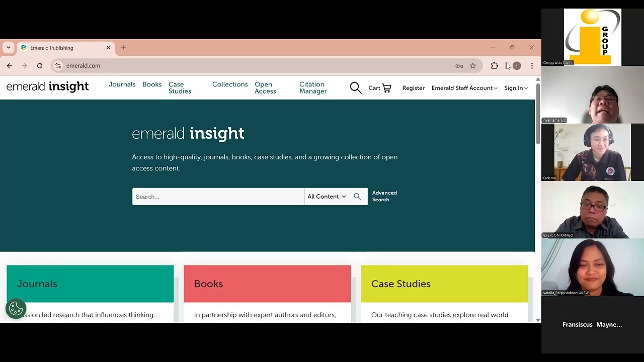
Task: Open the Open Access nav item
Action: (x=265, y=88)
